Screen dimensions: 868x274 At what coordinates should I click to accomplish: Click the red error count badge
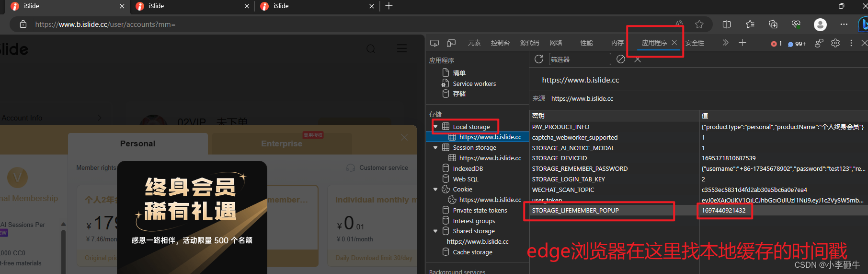pyautogui.click(x=777, y=44)
